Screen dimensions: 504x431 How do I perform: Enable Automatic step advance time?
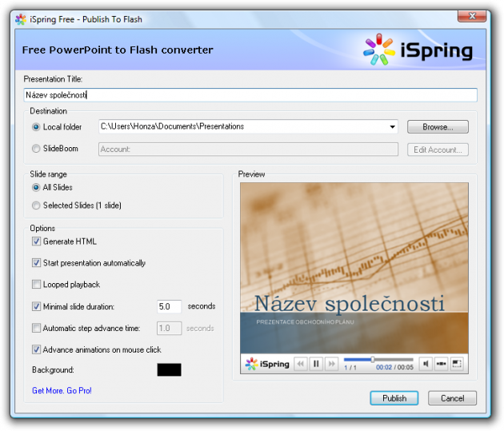(36, 328)
